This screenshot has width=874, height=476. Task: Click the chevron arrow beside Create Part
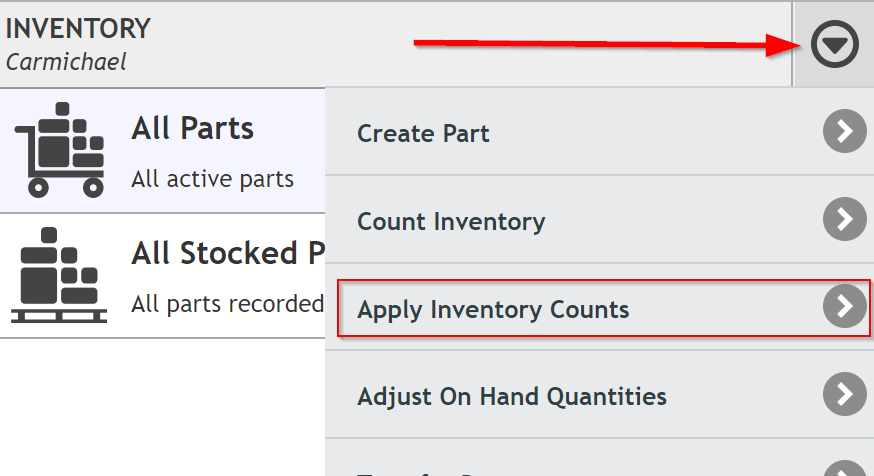point(844,132)
